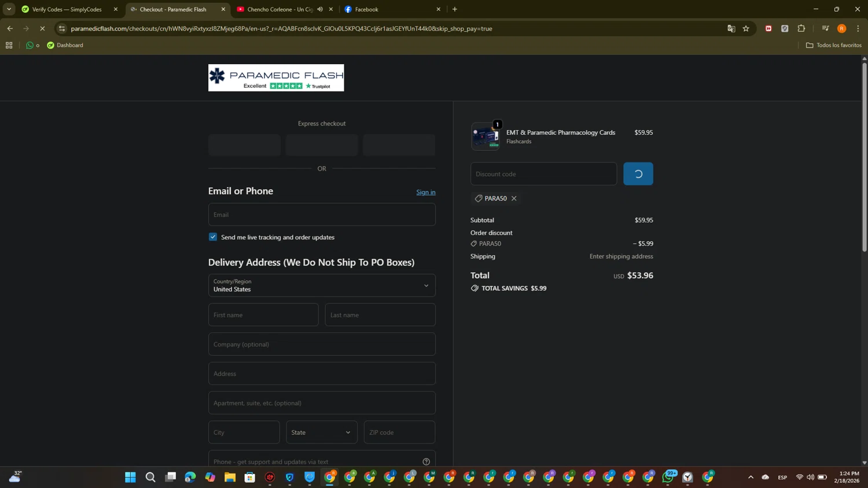This screenshot has height=488, width=868.
Task: Mute the Chencho Corleone tab audio icon
Action: coord(320,9)
